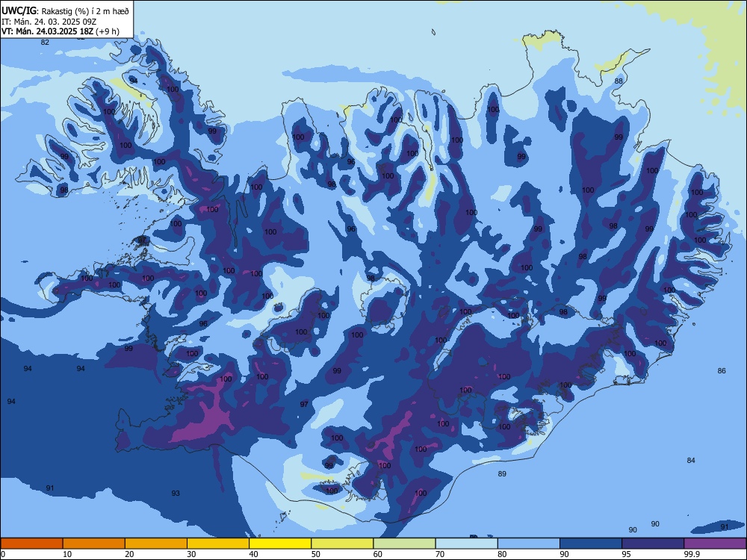Click the orange 10–20 legend color block
This screenshot has height=560, width=747.
(x=94, y=544)
